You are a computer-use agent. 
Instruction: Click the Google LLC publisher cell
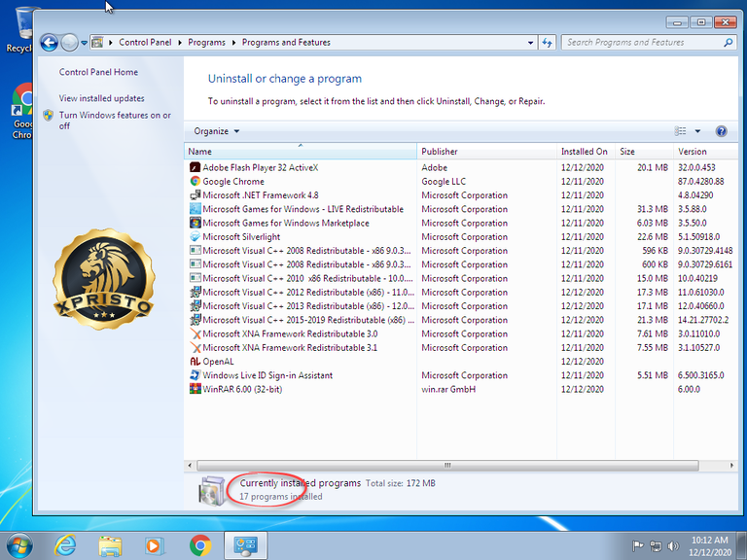coord(444,182)
